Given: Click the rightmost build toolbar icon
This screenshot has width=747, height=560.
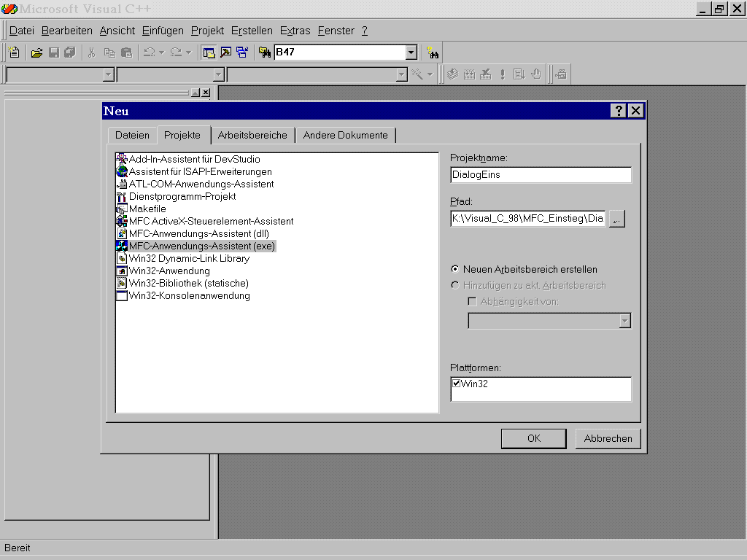Looking at the screenshot, I should tap(561, 74).
